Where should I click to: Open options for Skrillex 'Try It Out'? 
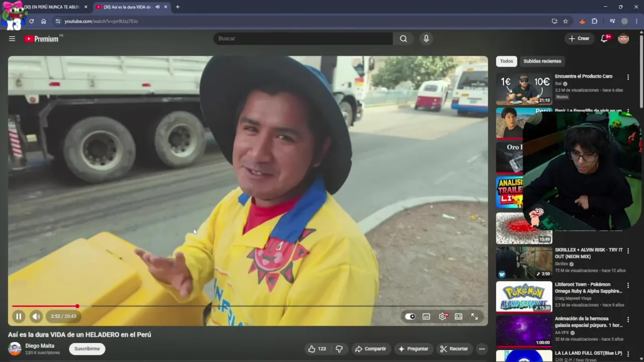click(x=628, y=251)
